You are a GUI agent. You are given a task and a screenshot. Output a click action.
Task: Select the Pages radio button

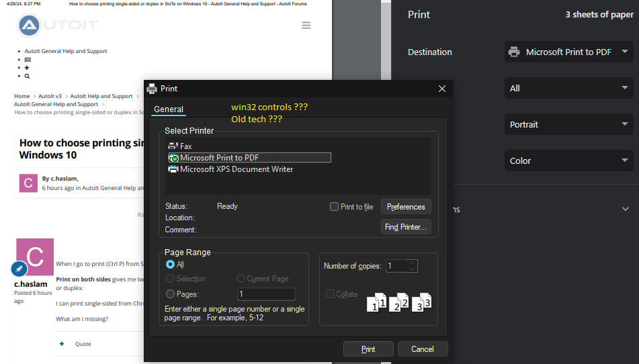click(171, 294)
